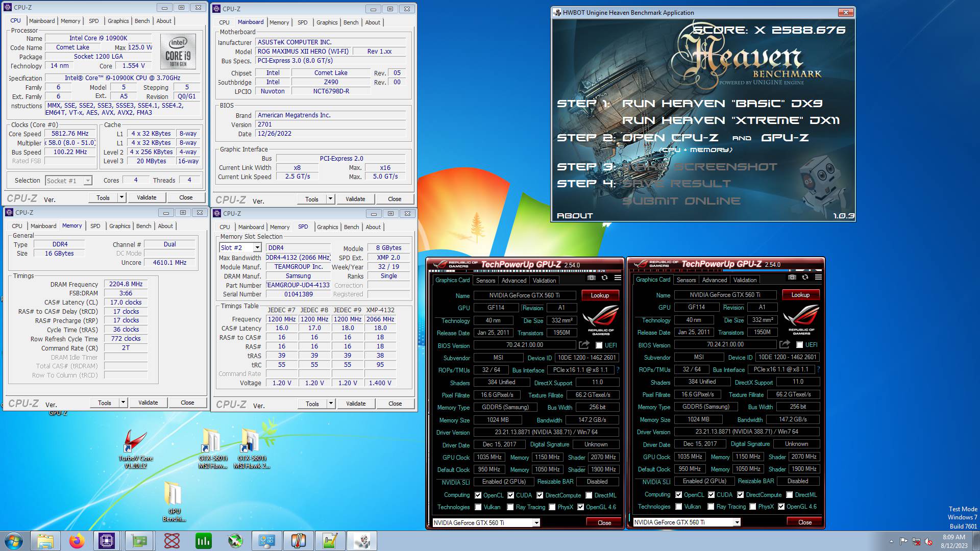The width and height of the screenshot is (980, 551).
Task: Click Bus Interface question mark in left GPU-Z
Action: [618, 370]
